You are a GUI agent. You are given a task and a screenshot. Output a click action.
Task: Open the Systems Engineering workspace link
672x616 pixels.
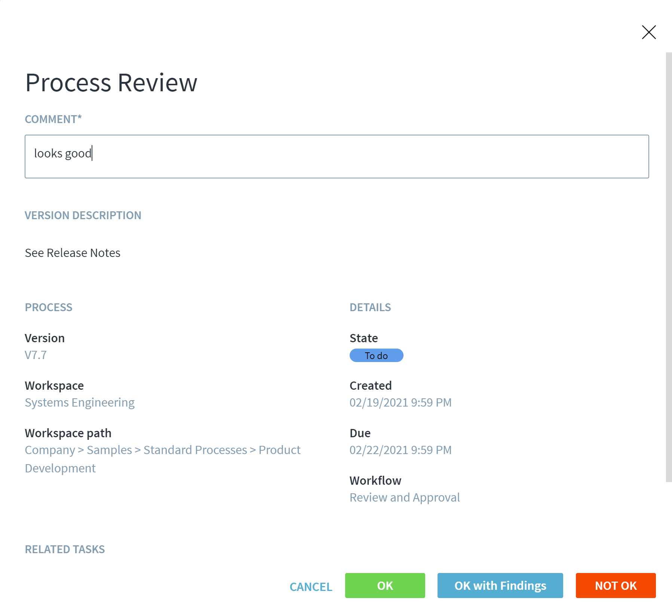[x=80, y=402]
